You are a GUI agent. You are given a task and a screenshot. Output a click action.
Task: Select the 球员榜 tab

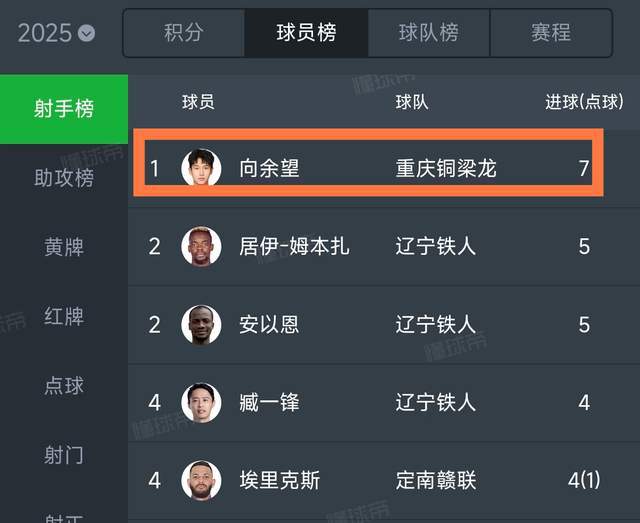click(x=306, y=33)
